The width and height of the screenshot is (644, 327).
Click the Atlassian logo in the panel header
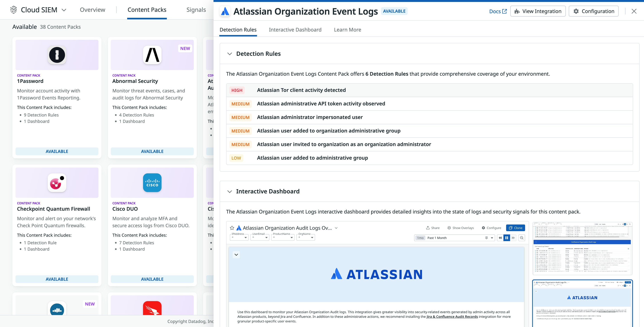pyautogui.click(x=225, y=11)
